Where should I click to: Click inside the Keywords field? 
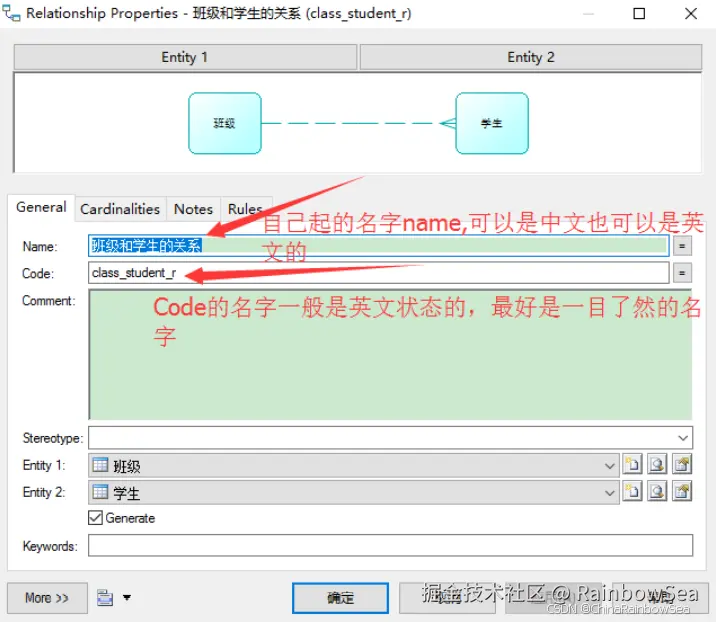[390, 545]
